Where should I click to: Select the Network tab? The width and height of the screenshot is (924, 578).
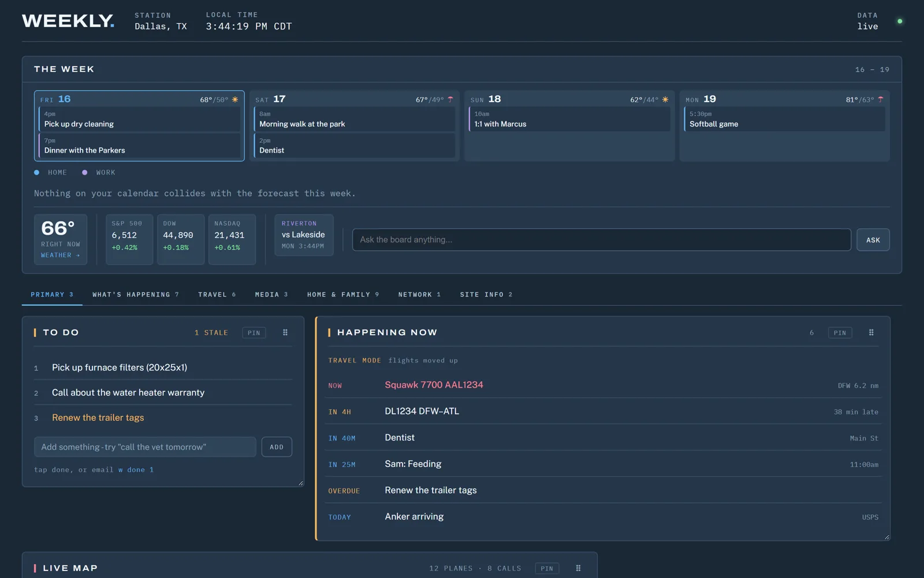[419, 295]
